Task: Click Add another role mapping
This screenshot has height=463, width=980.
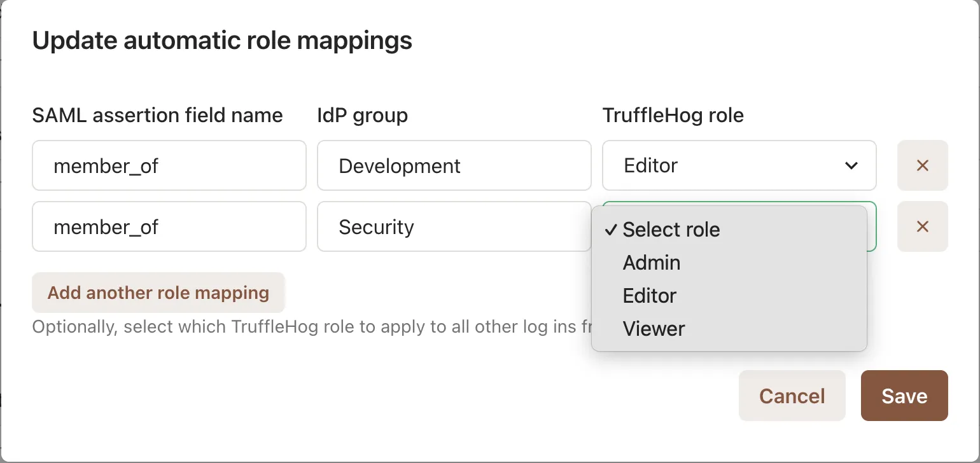Action: click(x=158, y=293)
